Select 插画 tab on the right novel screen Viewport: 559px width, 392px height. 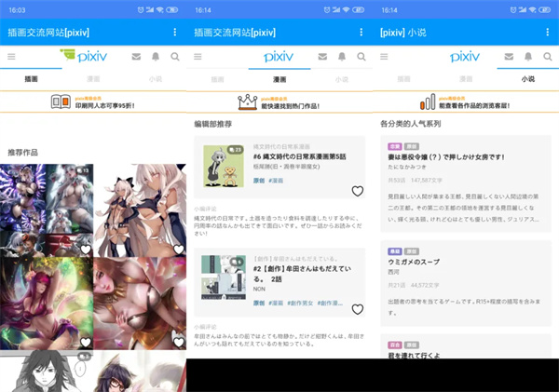point(403,80)
